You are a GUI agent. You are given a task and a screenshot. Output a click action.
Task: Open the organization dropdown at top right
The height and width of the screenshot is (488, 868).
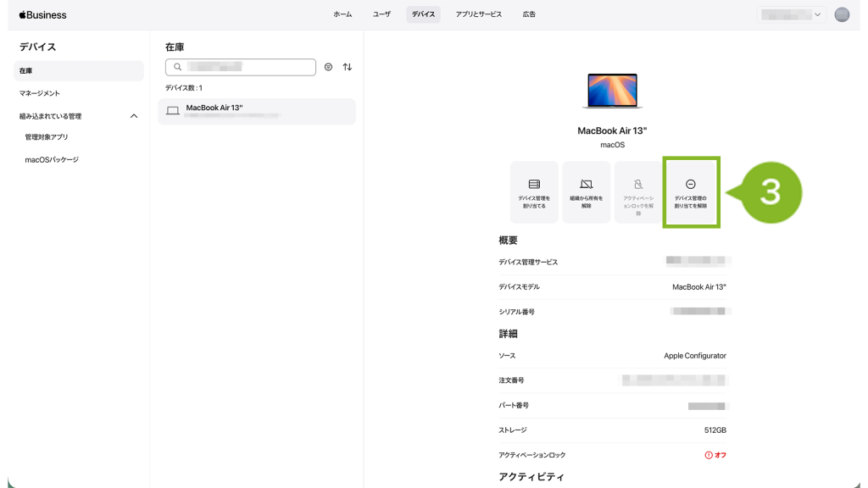[x=791, y=14]
